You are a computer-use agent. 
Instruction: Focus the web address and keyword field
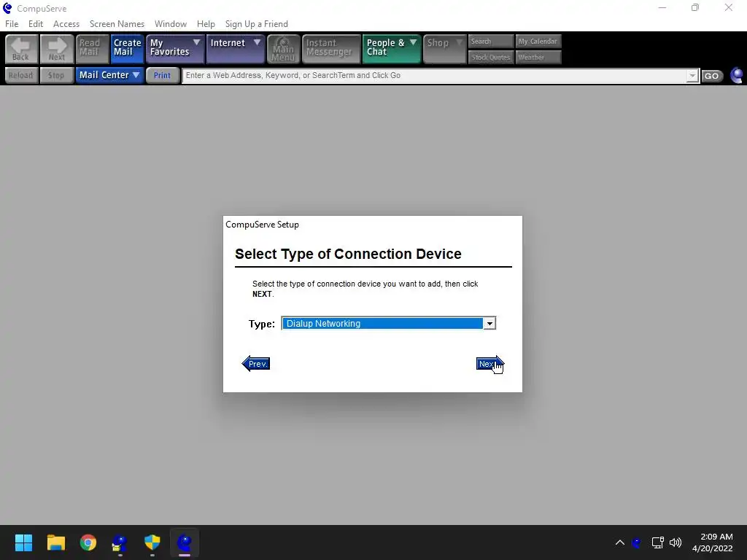coord(434,75)
